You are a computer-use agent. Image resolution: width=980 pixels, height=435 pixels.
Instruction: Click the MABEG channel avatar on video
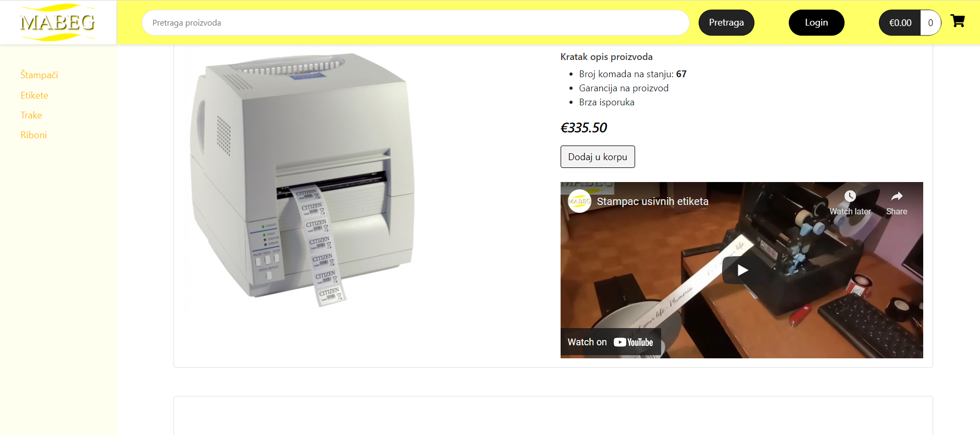[579, 201]
